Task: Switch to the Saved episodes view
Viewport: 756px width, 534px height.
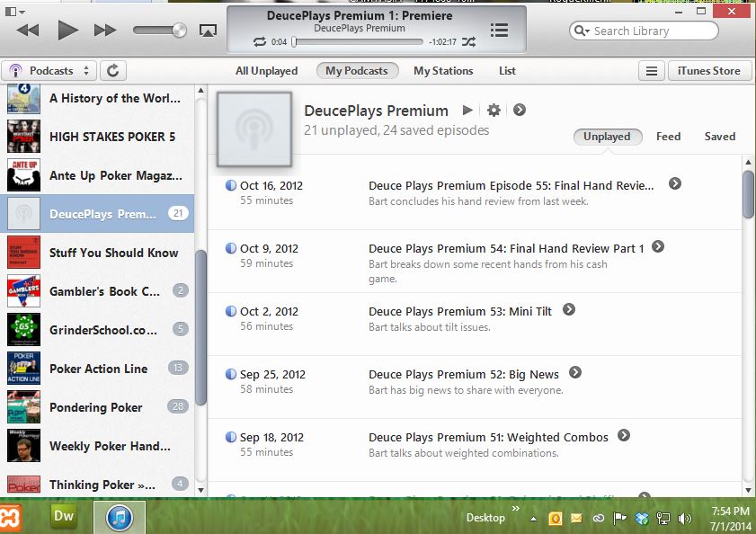Action: tap(719, 136)
